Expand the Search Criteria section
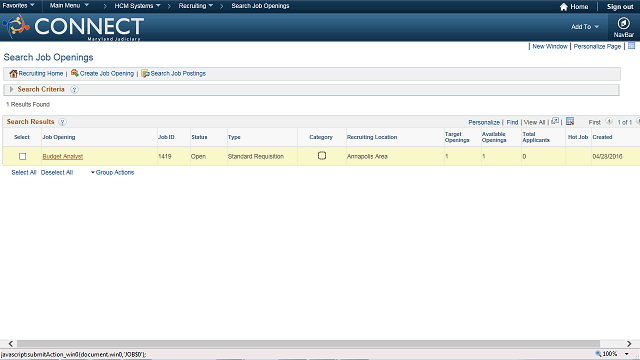The image size is (640, 360). point(11,89)
